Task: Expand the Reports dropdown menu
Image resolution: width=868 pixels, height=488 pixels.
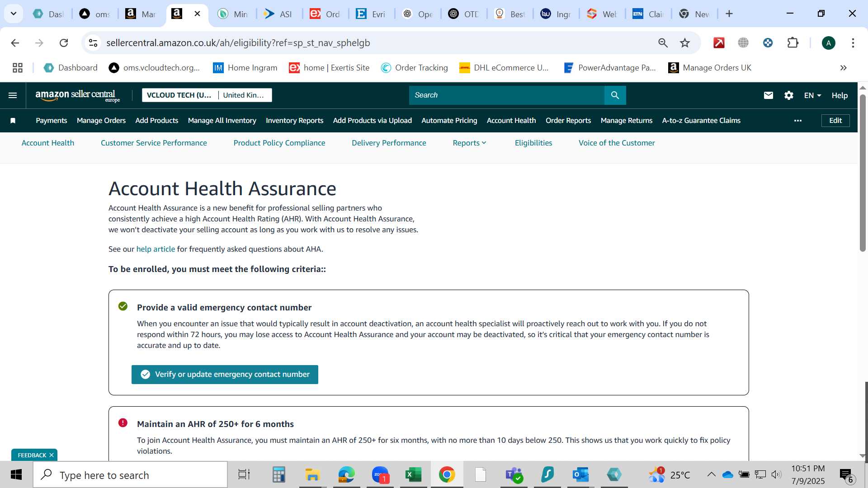Action: point(469,143)
